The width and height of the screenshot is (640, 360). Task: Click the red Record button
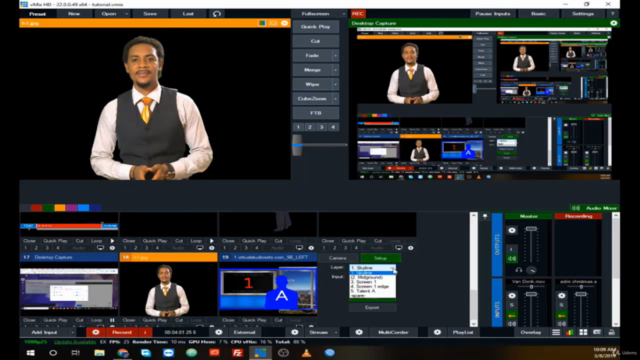[122, 332]
